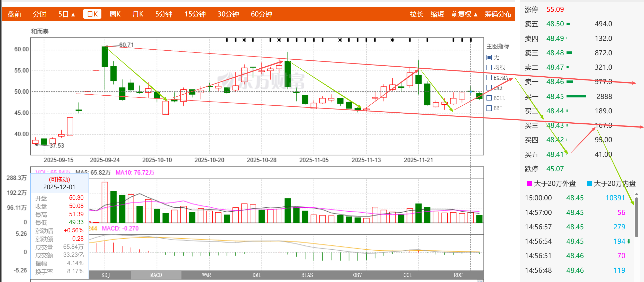
Task: Click the rightmost double-arrow marker above the candlesticks
Action: [x=471, y=40]
